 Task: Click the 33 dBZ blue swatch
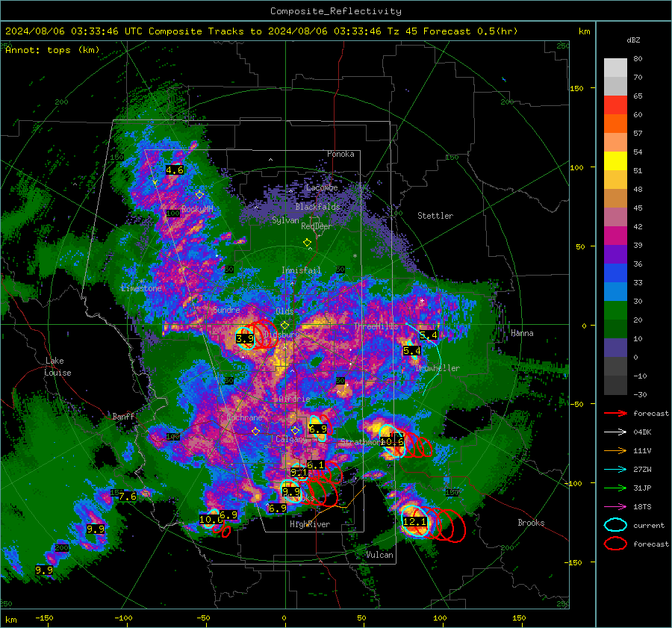point(615,291)
